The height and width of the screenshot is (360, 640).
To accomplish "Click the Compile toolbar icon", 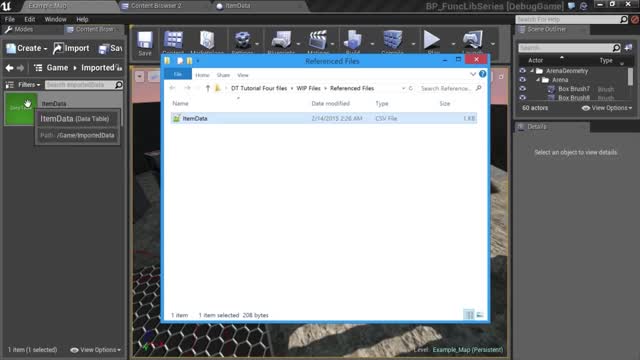I will pyautogui.click(x=393, y=41).
